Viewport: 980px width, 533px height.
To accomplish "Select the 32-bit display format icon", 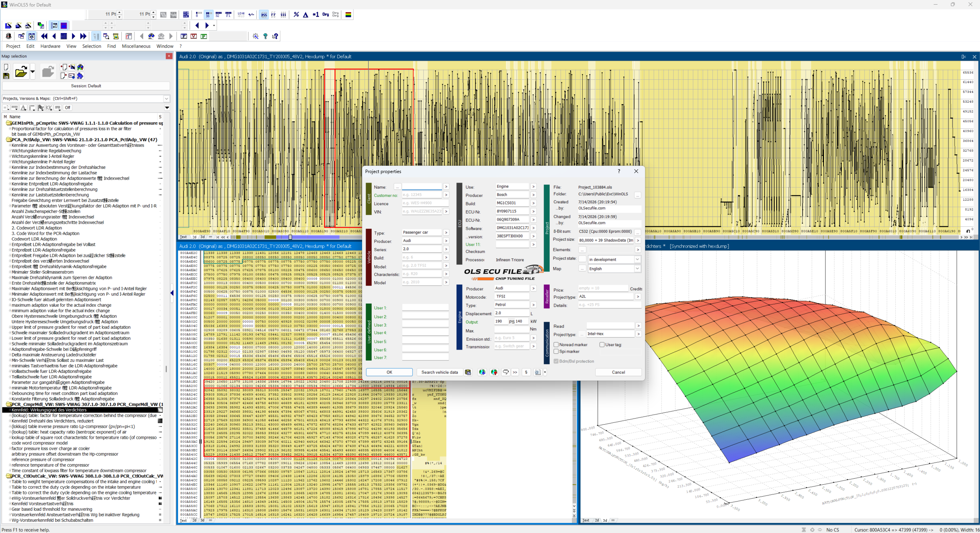I will [x=218, y=15].
